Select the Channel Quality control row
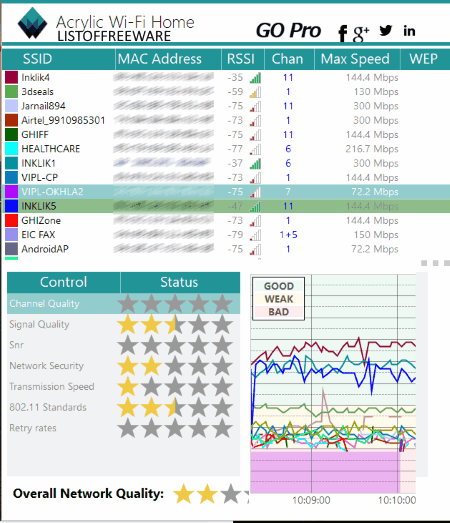The width and height of the screenshot is (450, 523). click(123, 304)
